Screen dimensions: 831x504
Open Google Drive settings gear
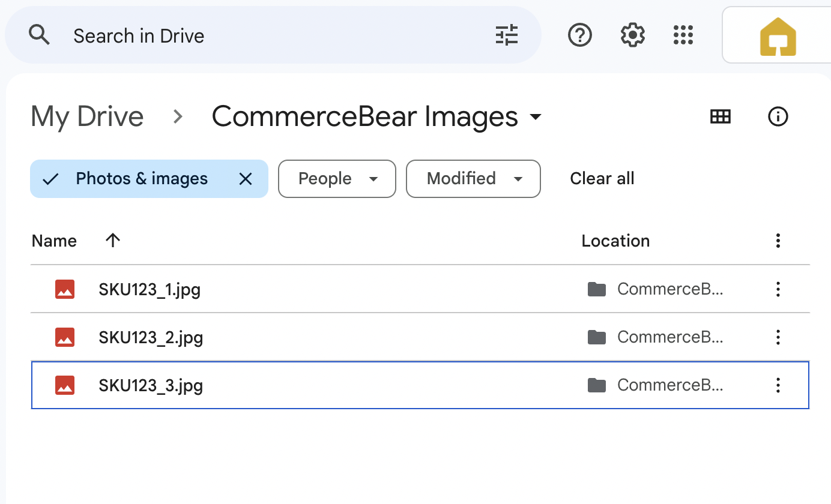pos(632,35)
